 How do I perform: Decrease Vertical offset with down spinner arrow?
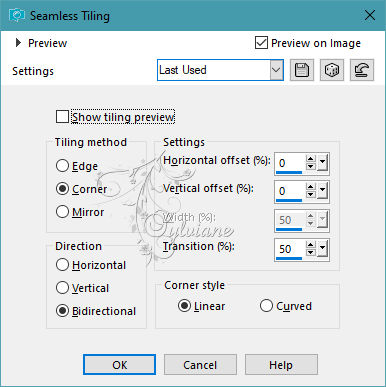[x=311, y=194]
